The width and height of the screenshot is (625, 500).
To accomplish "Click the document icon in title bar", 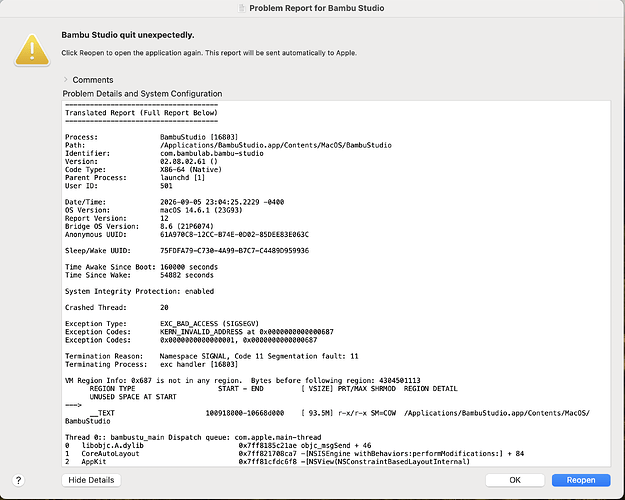I will pyautogui.click(x=241, y=8).
